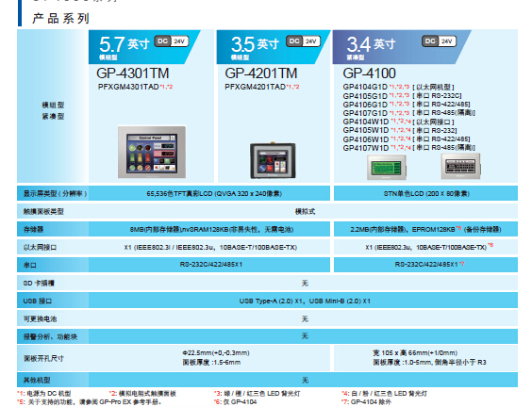
Task: Click the DC 24V badge beside 5.7英寸
Action: [172, 41]
